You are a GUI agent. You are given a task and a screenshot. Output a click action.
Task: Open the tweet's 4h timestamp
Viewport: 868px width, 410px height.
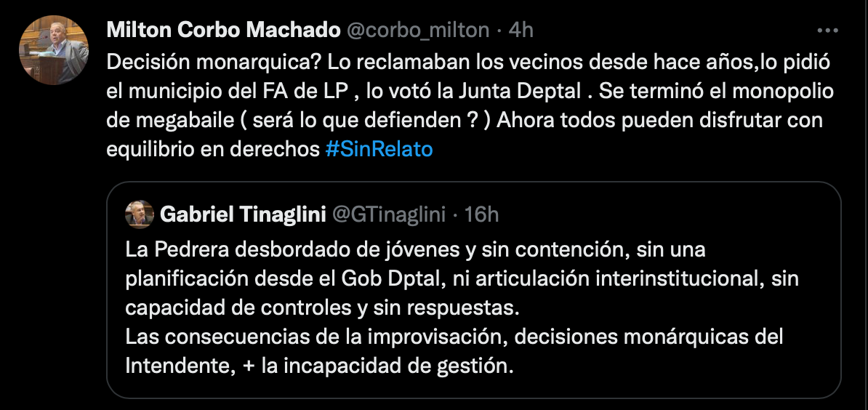point(521,30)
